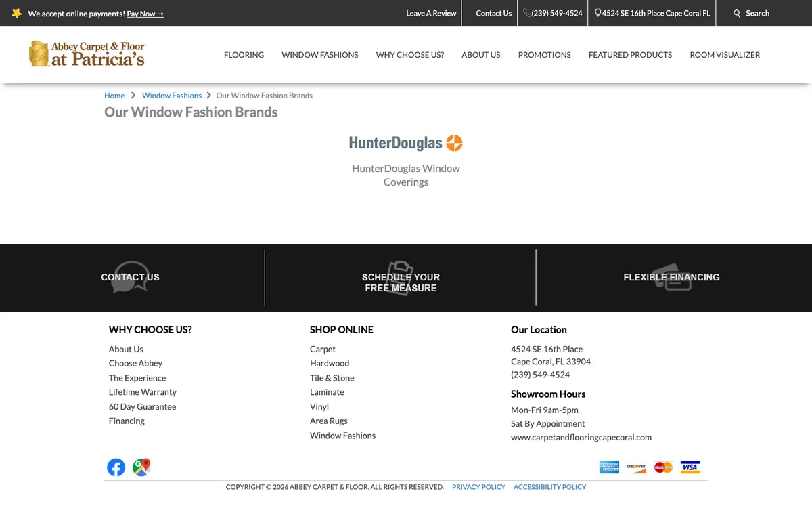Click Schedule Your Free Measure banner

pos(401,282)
